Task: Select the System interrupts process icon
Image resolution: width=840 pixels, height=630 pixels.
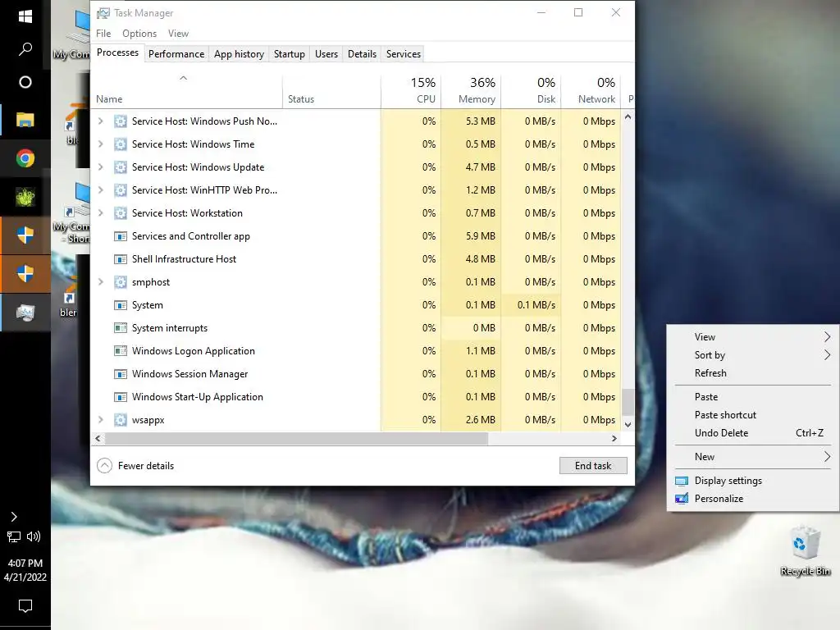Action: [x=121, y=328]
